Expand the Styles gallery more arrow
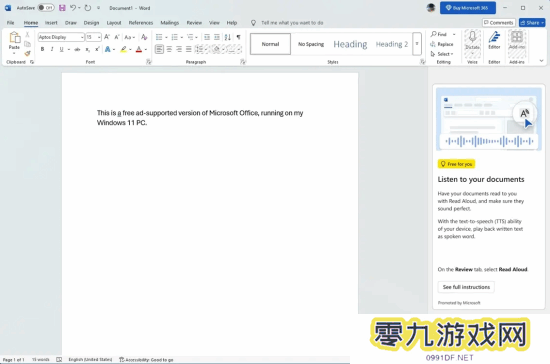 tap(417, 44)
